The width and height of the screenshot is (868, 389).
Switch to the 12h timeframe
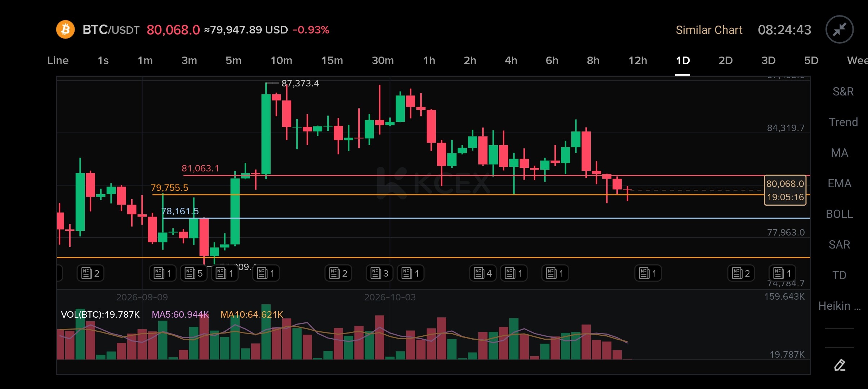pos(638,61)
